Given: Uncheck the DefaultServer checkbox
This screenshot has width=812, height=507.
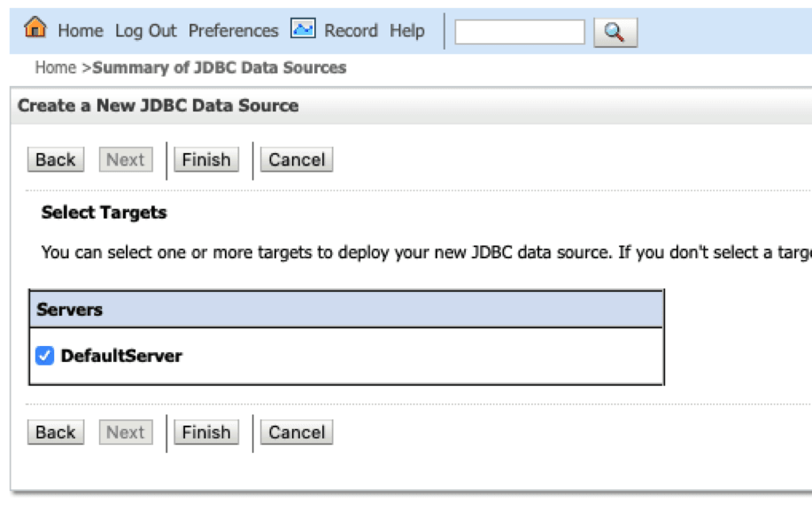Looking at the screenshot, I should point(44,356).
